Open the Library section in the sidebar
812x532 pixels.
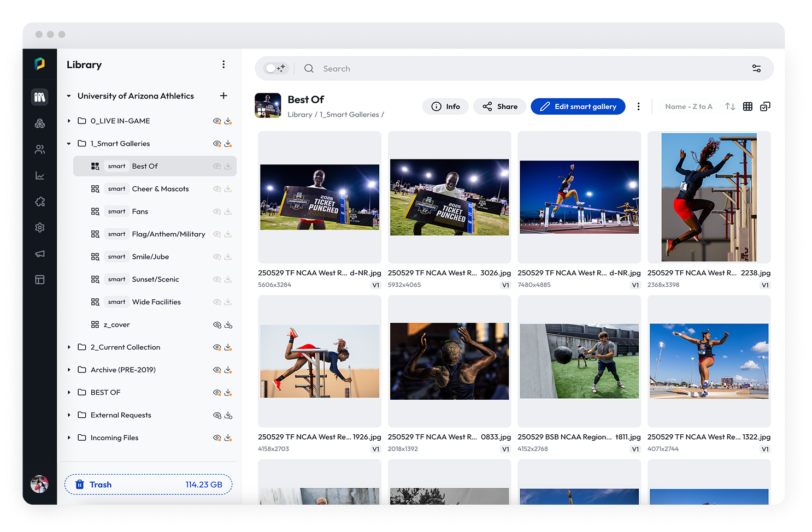click(40, 97)
